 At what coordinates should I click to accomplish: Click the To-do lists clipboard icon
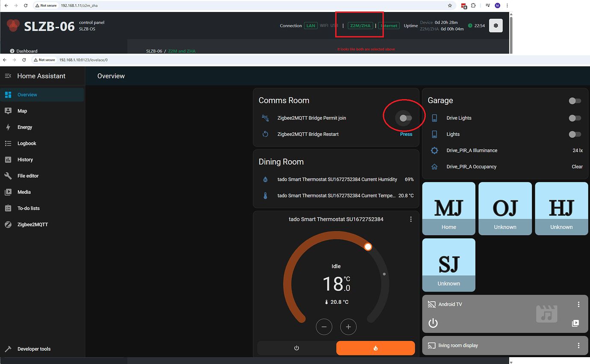(x=8, y=208)
